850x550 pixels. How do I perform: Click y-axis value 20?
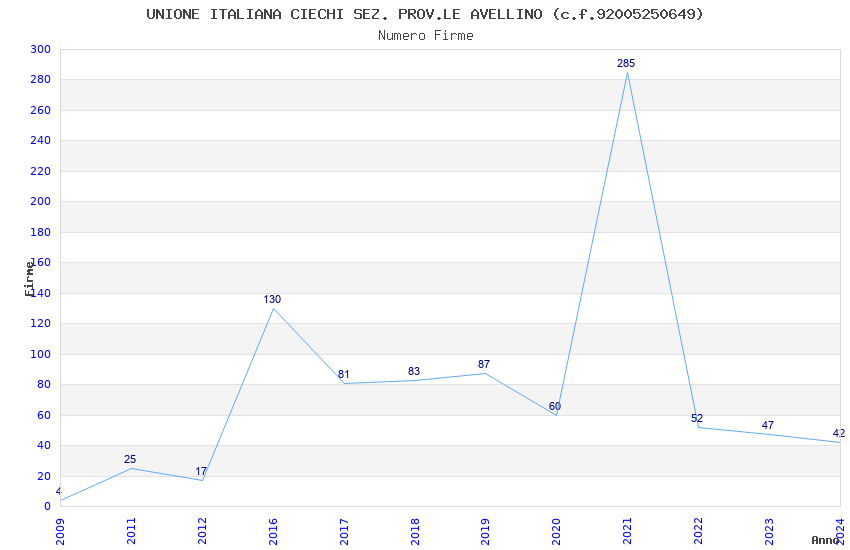point(44,476)
